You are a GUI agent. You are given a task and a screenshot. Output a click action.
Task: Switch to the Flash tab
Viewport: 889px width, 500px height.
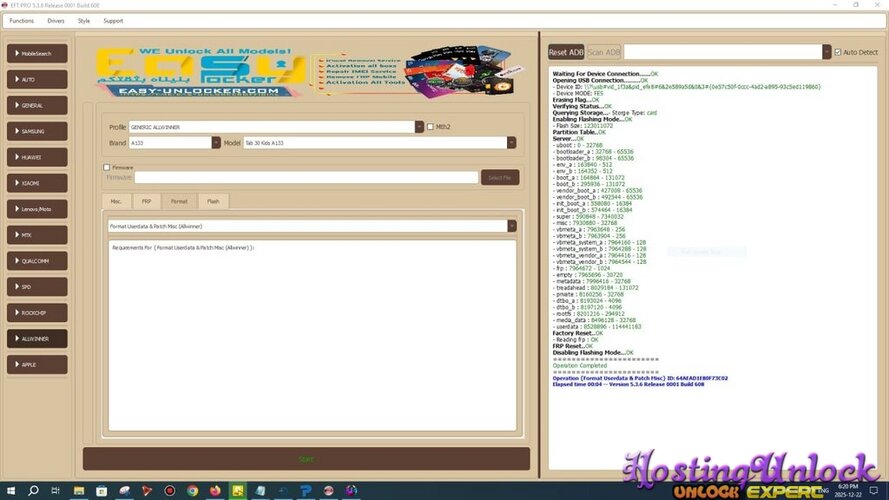[213, 201]
